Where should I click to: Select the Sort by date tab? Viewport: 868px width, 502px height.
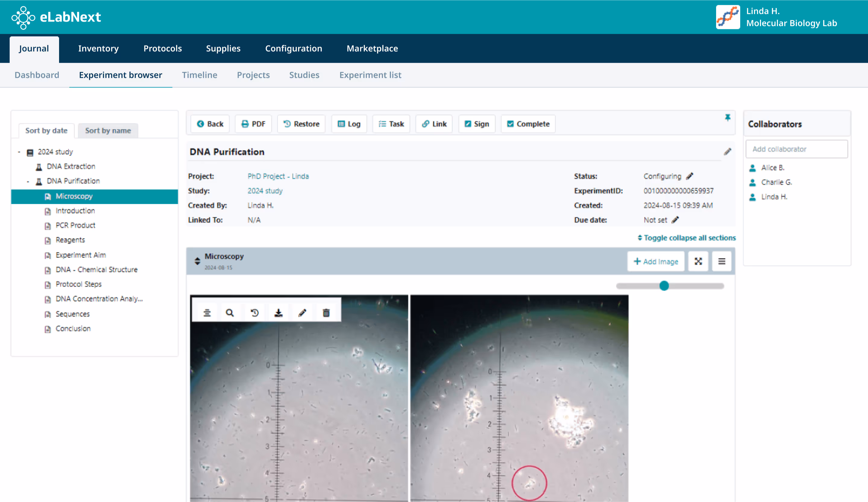[46, 131]
